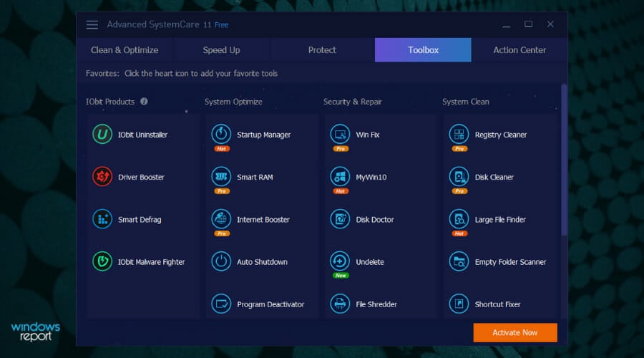Click the Registry Cleaner label

click(x=501, y=135)
